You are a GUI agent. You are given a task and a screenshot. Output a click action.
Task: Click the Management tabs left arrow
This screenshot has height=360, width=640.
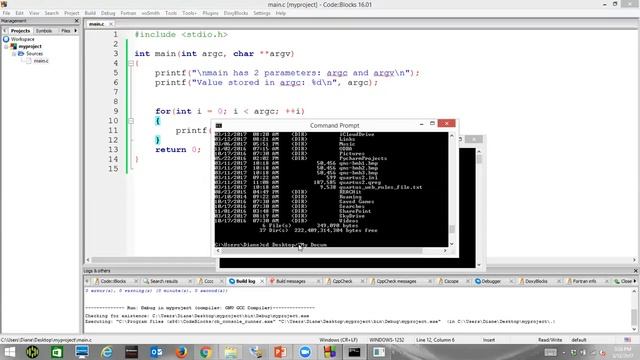coord(4,31)
